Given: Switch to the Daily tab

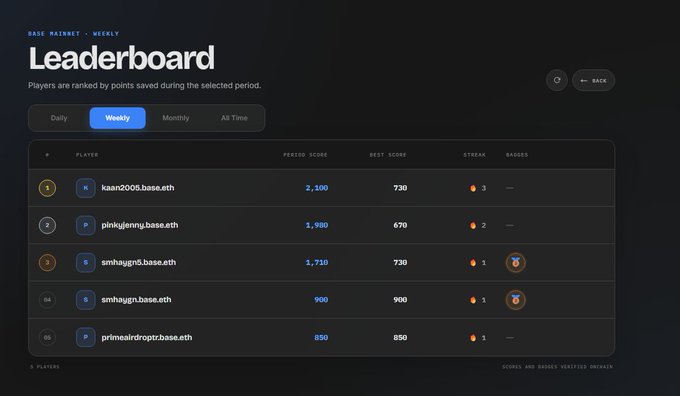Looking at the screenshot, I should click(59, 118).
